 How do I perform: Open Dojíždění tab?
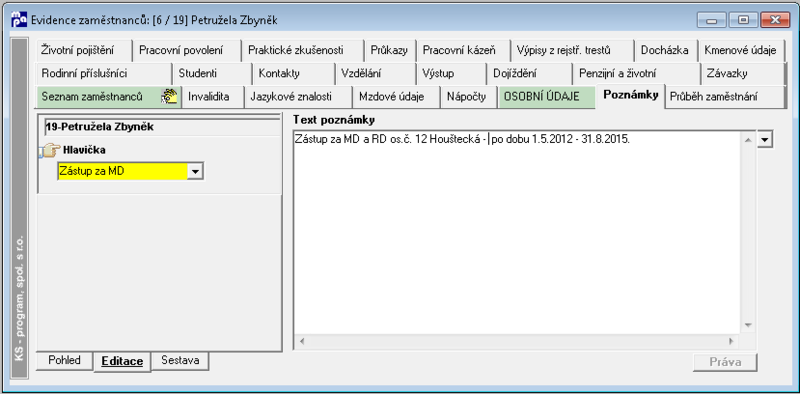(529, 73)
